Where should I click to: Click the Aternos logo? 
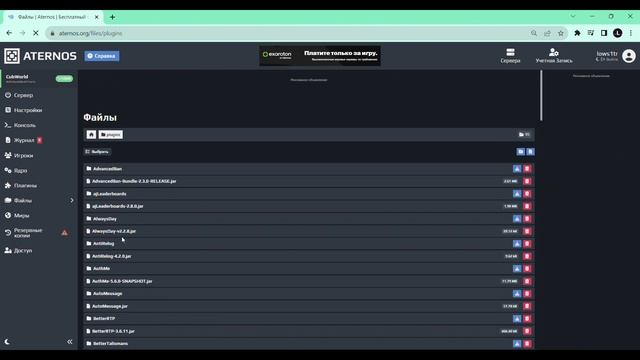[40, 56]
